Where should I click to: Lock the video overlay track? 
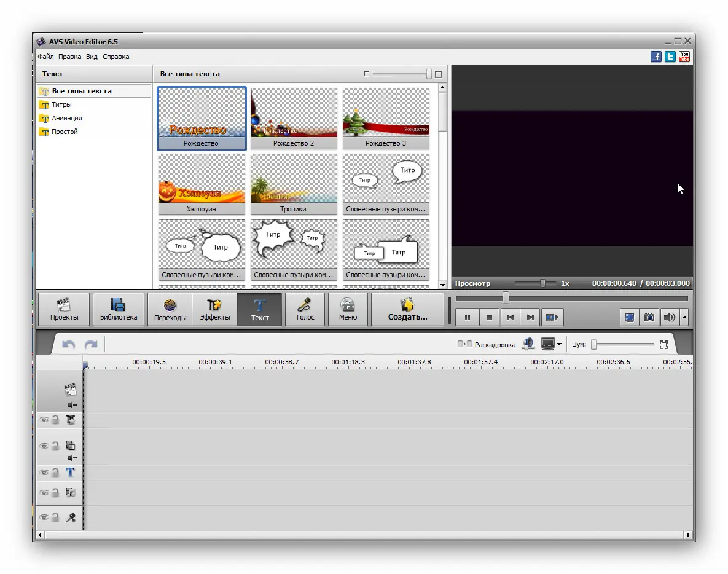pyautogui.click(x=55, y=446)
